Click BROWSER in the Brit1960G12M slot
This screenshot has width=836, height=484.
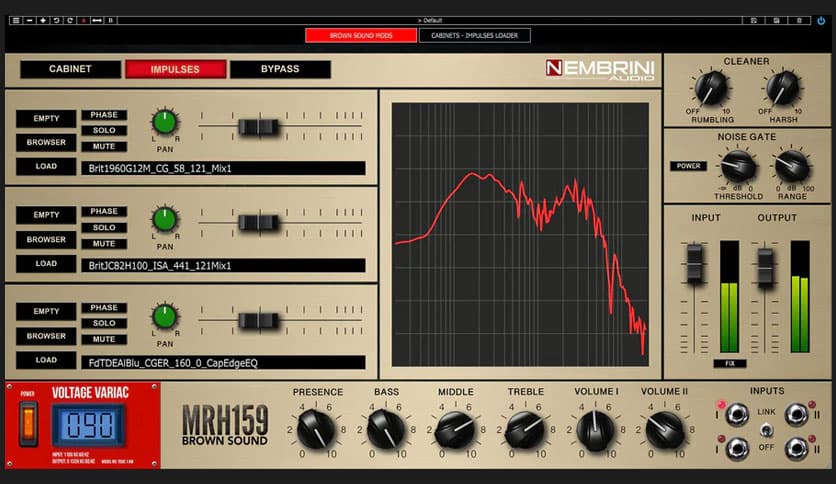[46, 142]
